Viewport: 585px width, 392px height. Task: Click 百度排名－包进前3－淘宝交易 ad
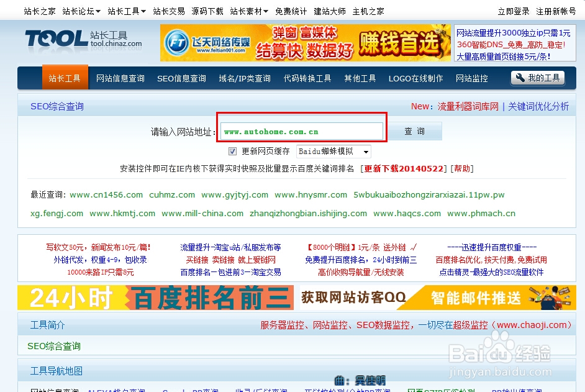coord(230,272)
